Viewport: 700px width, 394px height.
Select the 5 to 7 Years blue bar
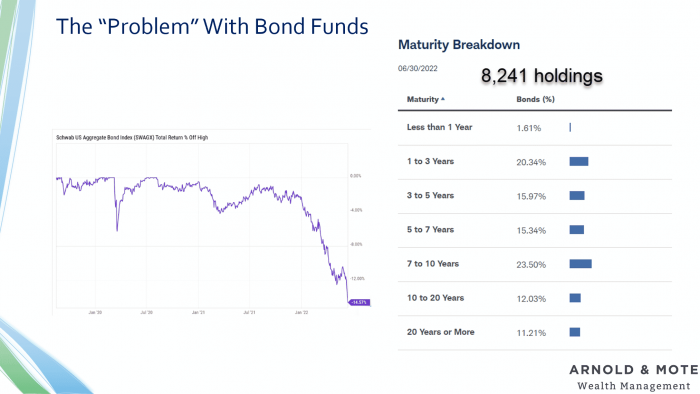click(576, 230)
